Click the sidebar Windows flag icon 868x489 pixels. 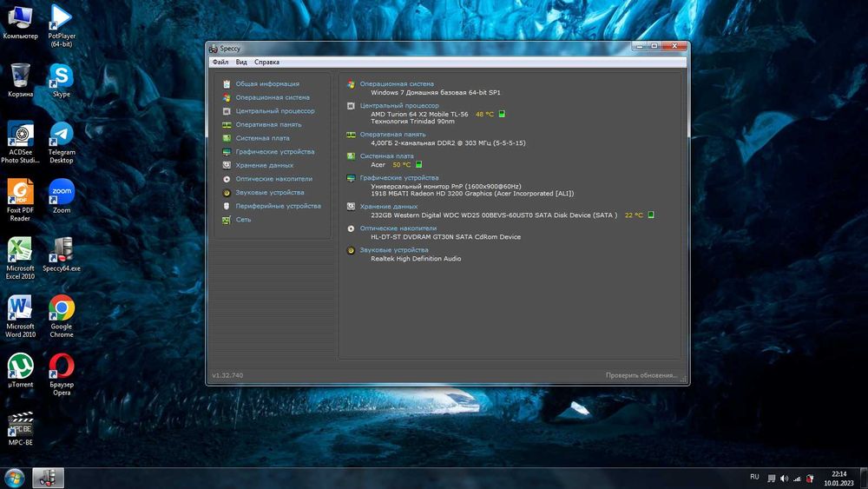[x=227, y=97]
